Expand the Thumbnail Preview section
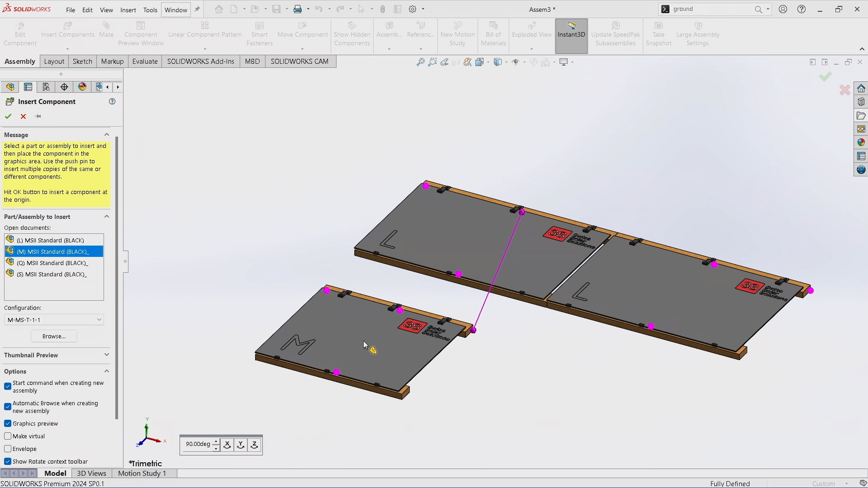This screenshot has height=488, width=868. (106, 355)
